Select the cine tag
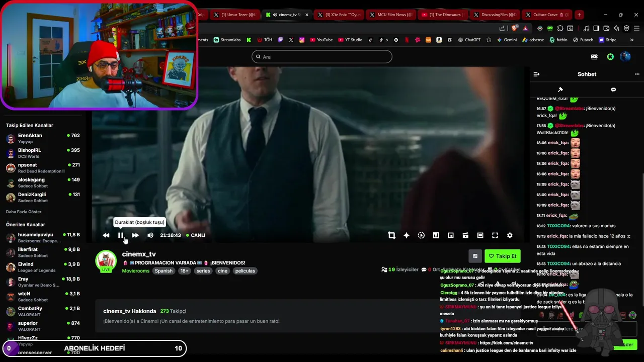 coord(223,271)
